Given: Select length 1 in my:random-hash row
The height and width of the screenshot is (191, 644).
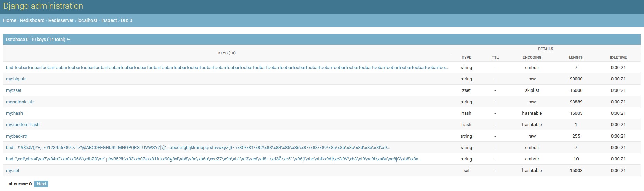Looking at the screenshot, I should (576, 124).
